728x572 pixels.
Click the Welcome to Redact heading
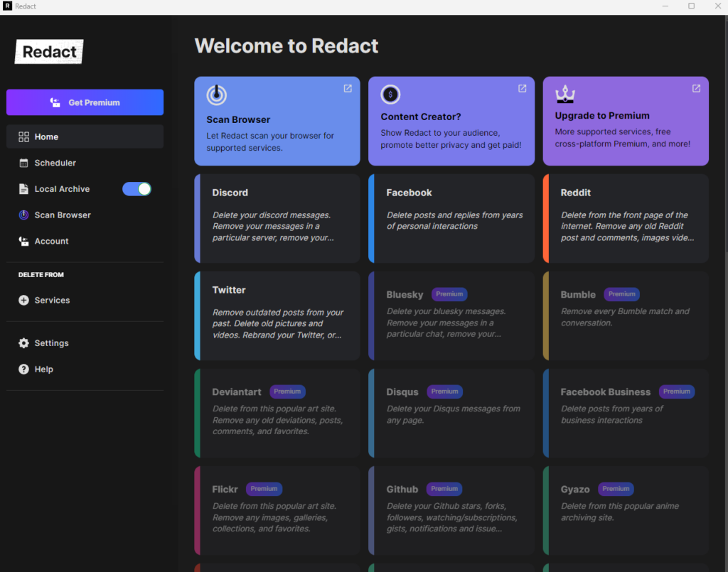tap(287, 46)
